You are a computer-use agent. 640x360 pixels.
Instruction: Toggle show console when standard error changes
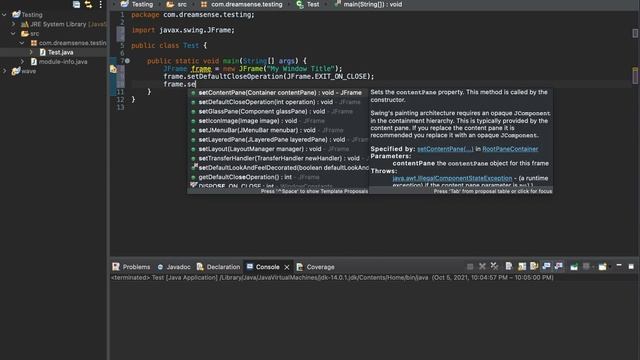[558, 267]
